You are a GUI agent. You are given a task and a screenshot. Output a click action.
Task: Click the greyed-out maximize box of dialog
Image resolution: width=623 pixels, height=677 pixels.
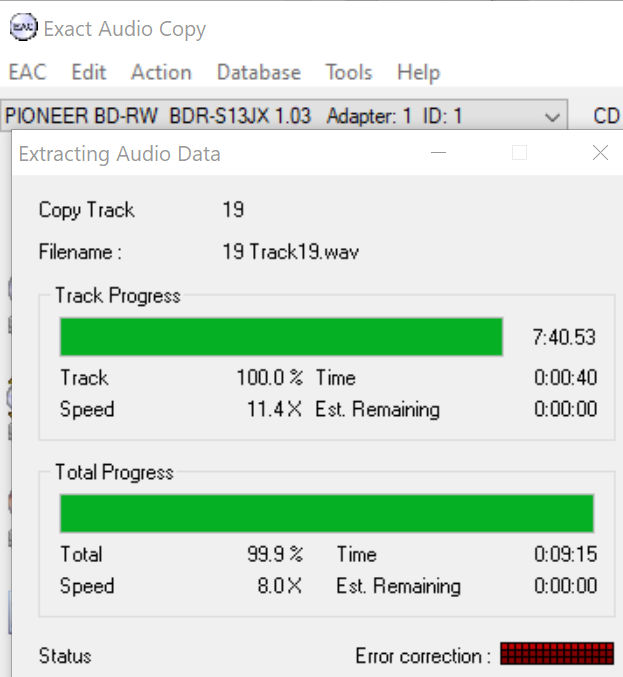click(519, 153)
